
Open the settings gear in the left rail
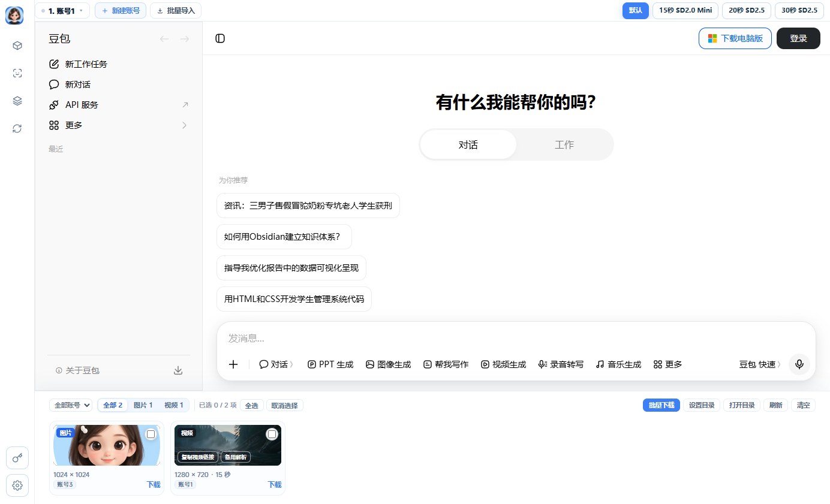pos(17,485)
